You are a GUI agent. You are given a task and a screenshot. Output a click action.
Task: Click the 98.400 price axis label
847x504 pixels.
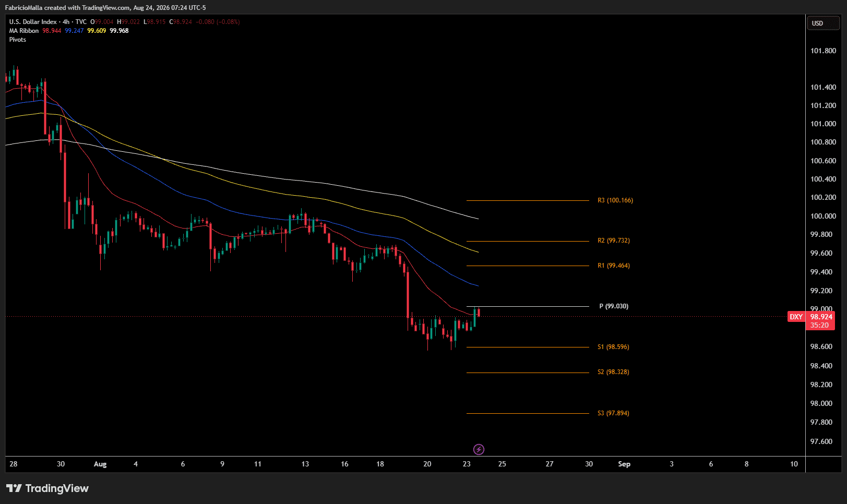[821, 366]
